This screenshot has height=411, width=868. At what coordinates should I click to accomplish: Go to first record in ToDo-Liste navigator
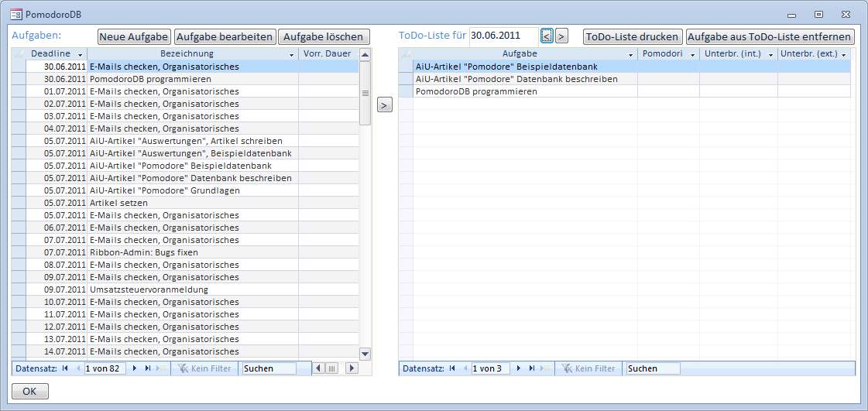point(451,368)
